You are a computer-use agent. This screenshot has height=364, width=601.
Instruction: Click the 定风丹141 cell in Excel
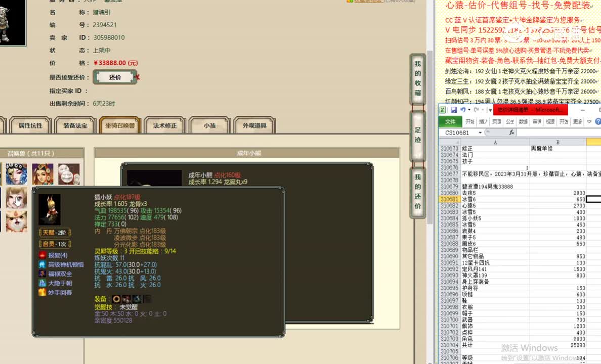pyautogui.click(x=495, y=269)
